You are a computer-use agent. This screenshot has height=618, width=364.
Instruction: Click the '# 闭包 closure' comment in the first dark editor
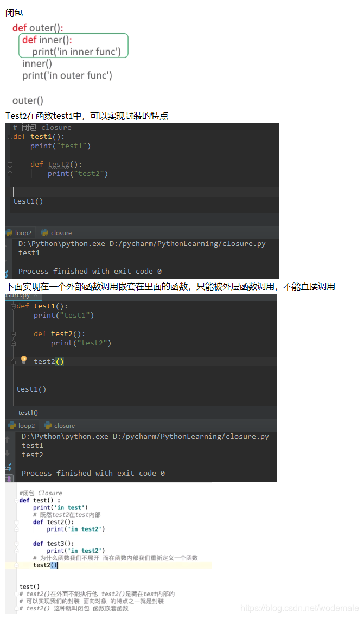click(x=42, y=127)
